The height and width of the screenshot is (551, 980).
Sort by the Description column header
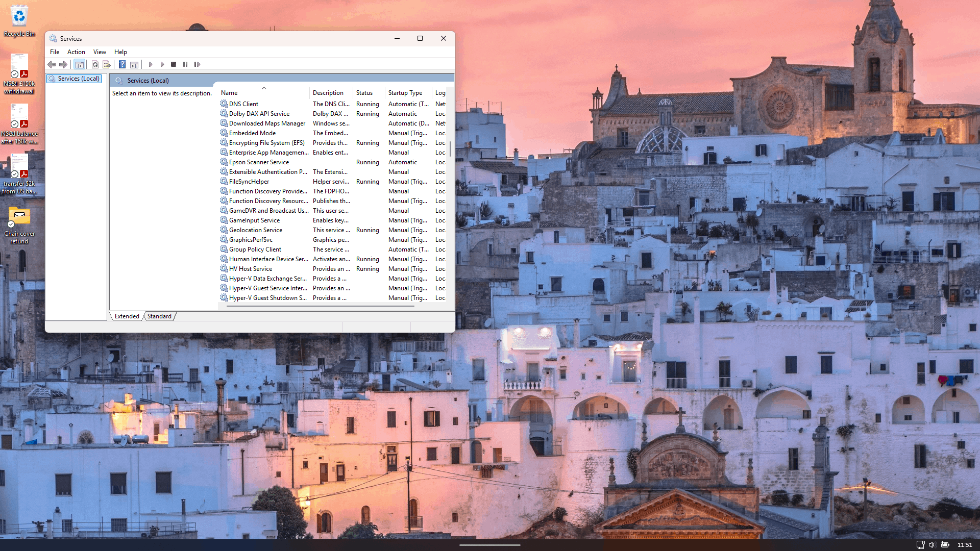331,93
